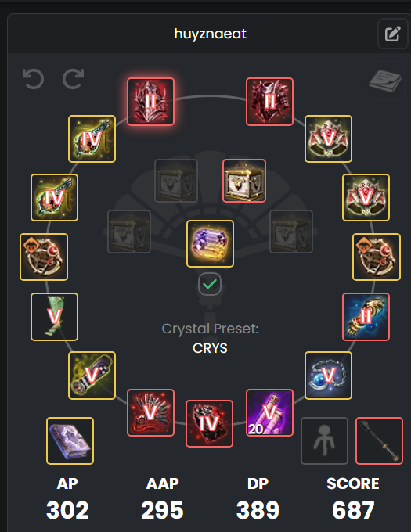Click the purple scroll item marked 20
The height and width of the screenshot is (532, 411).
pos(269,412)
